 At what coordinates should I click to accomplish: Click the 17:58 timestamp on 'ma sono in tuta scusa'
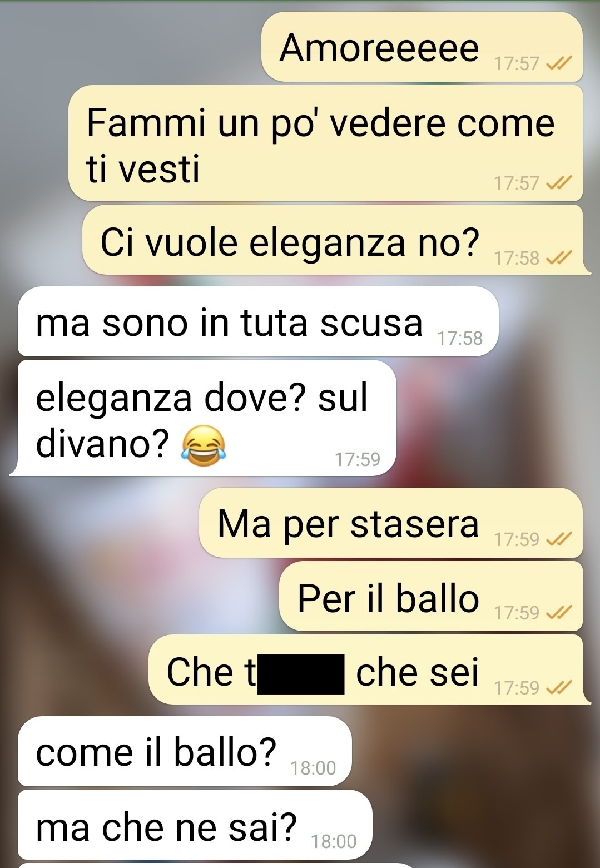point(460,338)
